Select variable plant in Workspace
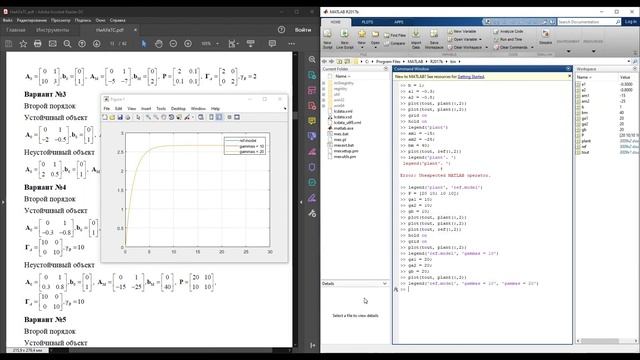The height and width of the screenshot is (360, 640). pos(586,141)
